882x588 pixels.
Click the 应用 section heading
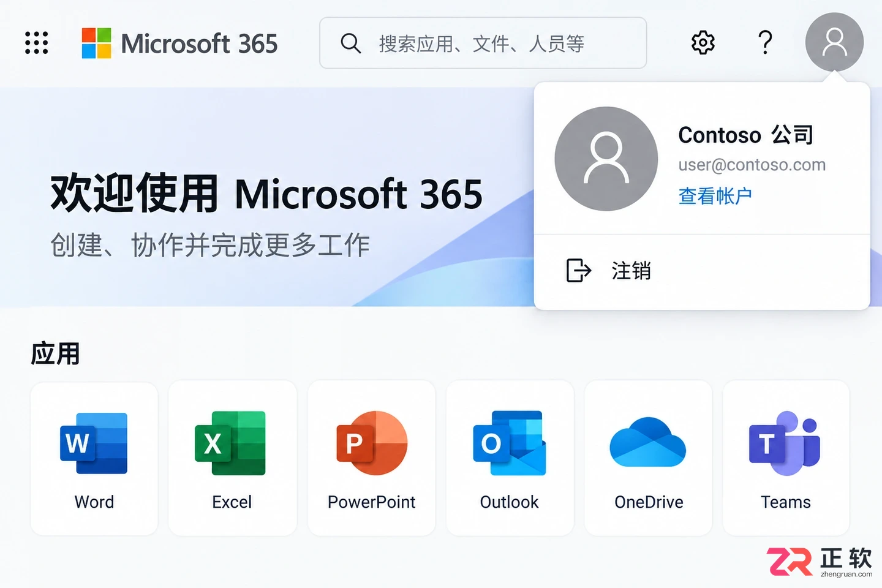56,354
